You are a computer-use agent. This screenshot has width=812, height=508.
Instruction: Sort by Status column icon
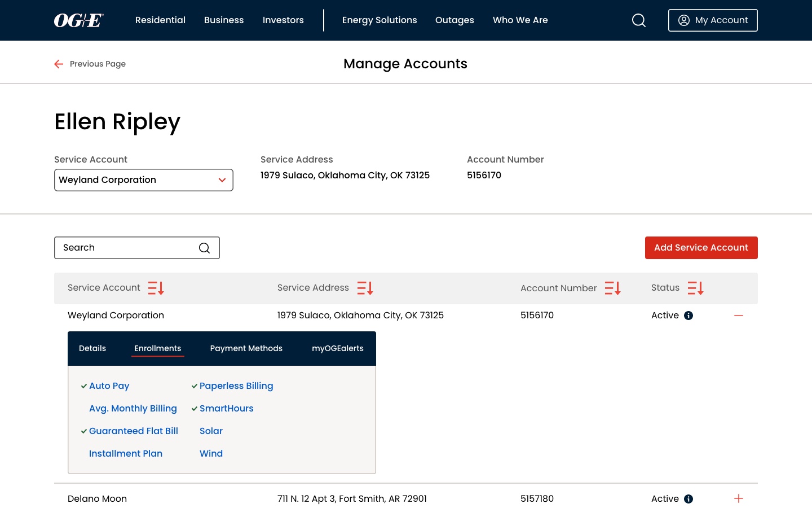[696, 288]
